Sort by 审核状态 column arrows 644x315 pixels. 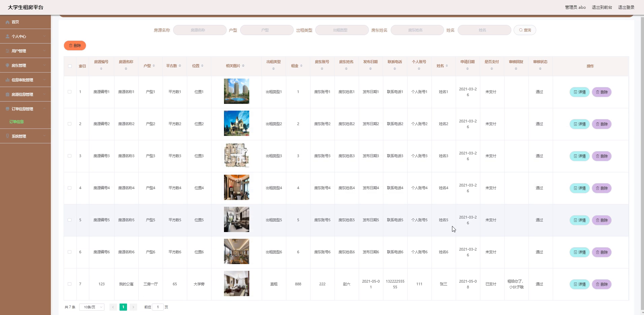click(x=540, y=69)
